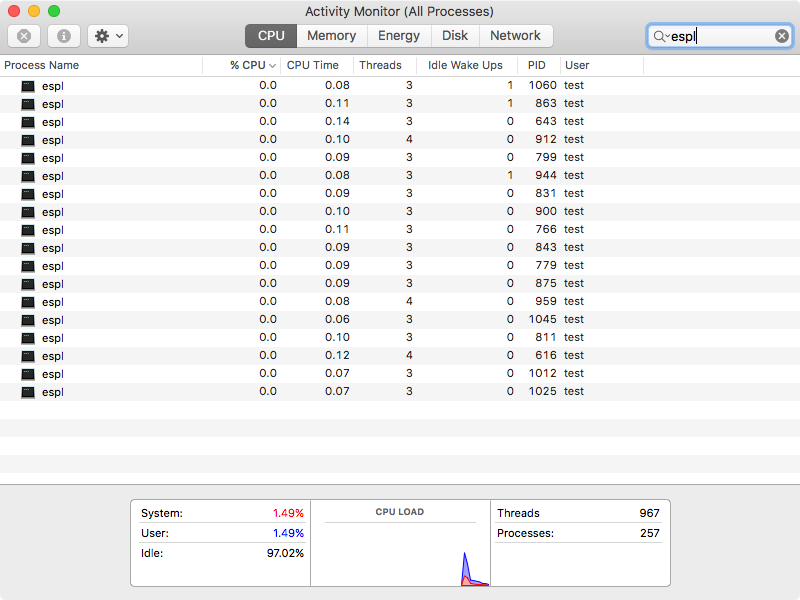Image resolution: width=800 pixels, height=600 pixels.
Task: Toggle sort order on % CPU column
Action: point(248,65)
